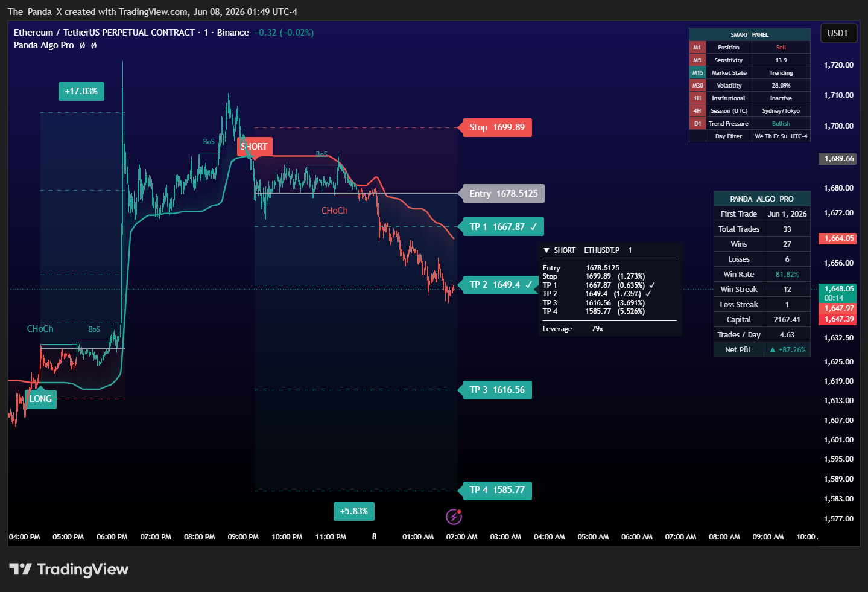Click the Trend Pressure Bullish value
The image size is (868, 592).
(x=781, y=123)
